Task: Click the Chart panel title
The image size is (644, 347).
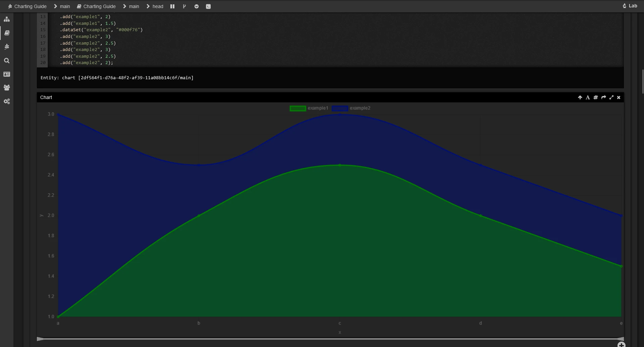Action: [x=46, y=97]
